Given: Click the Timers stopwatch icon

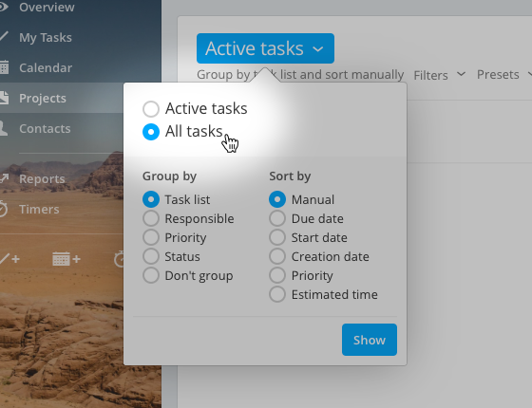Looking at the screenshot, I should [x=3, y=209].
